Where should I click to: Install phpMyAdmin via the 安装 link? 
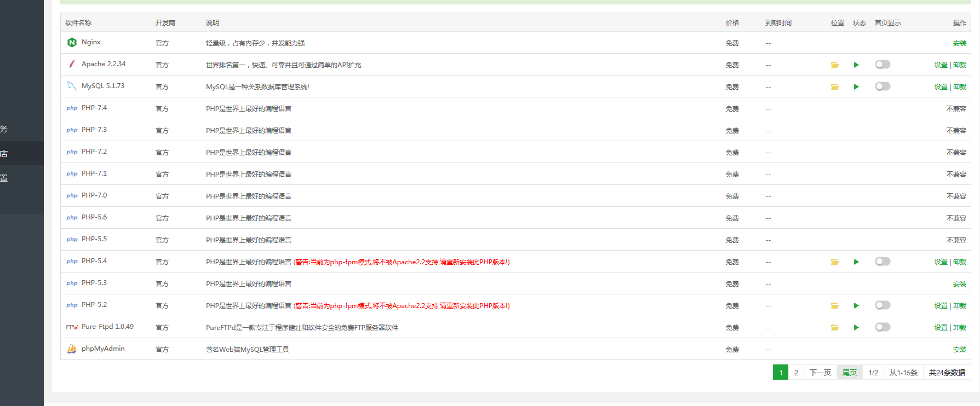[960, 350]
